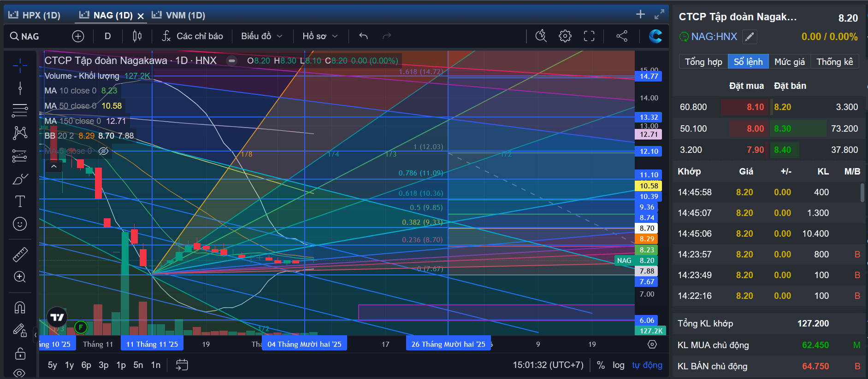868x379 pixels.
Task: Set the chart range to 3p
Action: (x=104, y=365)
